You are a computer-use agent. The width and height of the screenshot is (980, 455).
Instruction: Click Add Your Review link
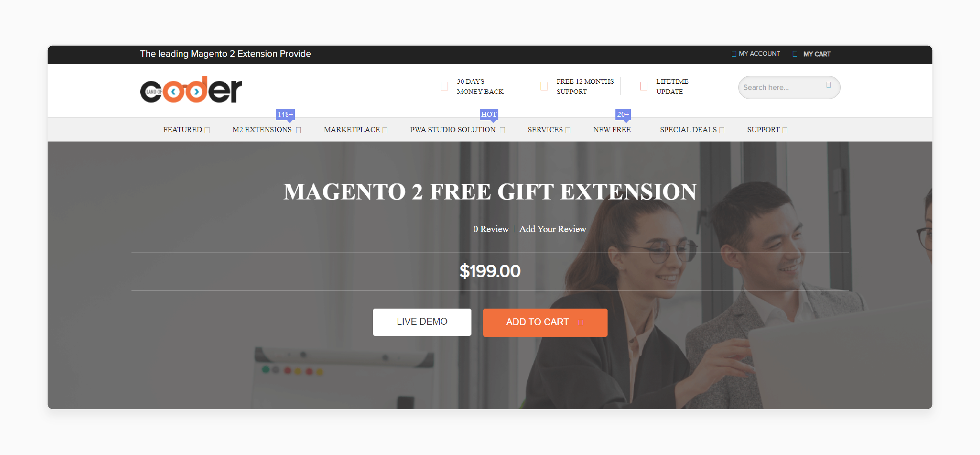tap(552, 229)
